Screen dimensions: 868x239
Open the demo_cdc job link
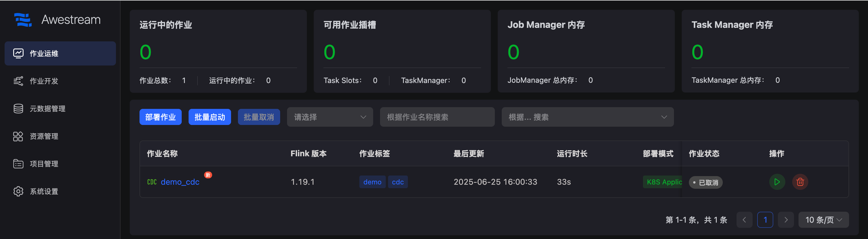[180, 182]
